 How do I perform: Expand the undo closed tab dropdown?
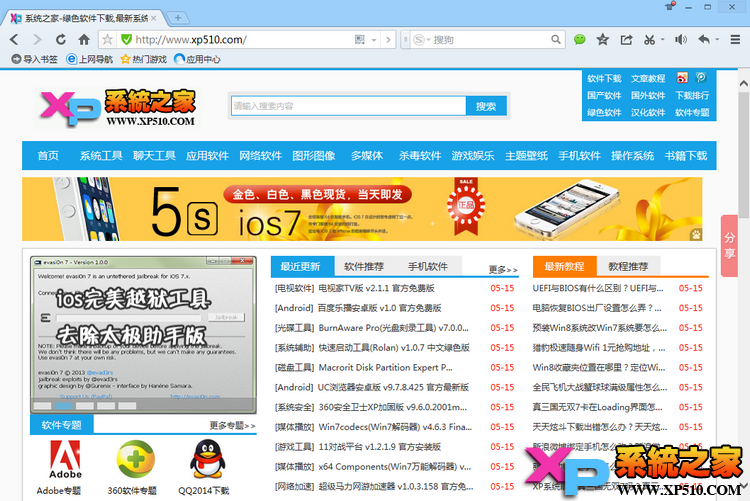point(717,39)
